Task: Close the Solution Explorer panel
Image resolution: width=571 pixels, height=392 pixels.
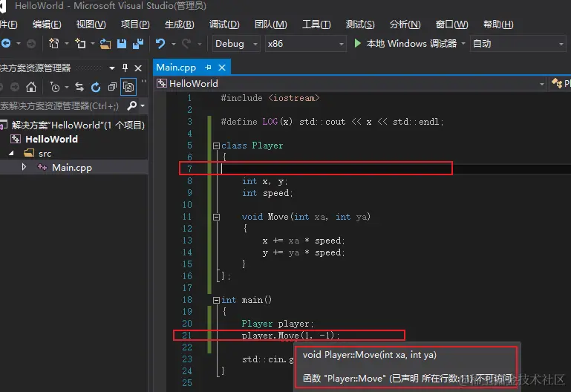Action: [138, 68]
